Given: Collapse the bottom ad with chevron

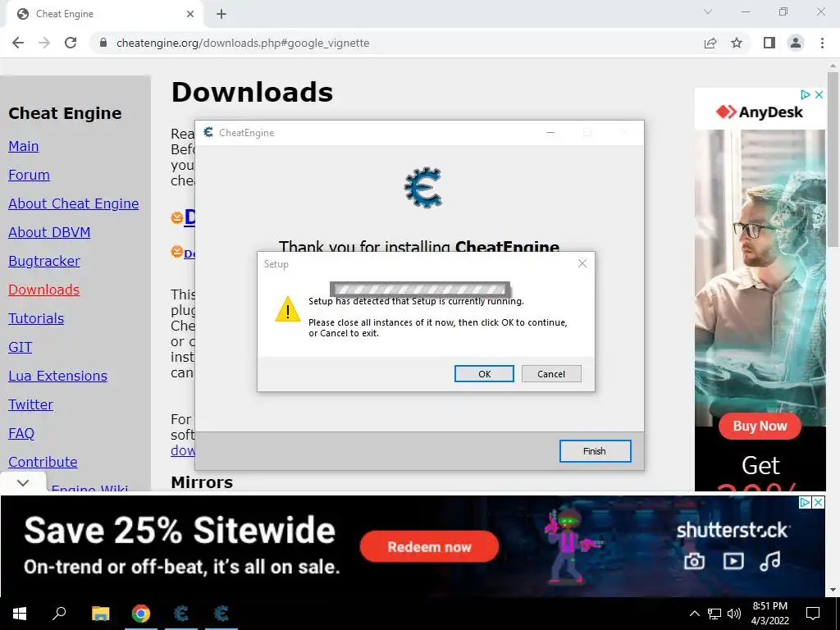Looking at the screenshot, I should coord(22,482).
